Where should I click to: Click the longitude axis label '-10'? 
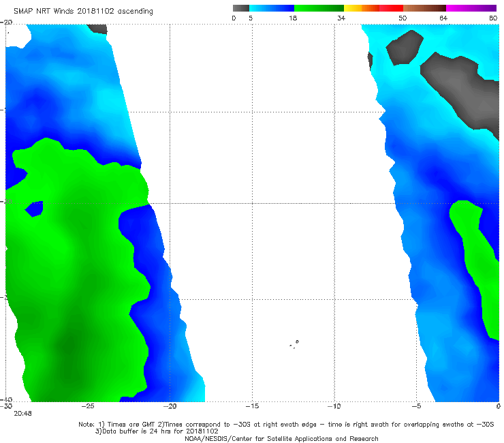(334, 406)
